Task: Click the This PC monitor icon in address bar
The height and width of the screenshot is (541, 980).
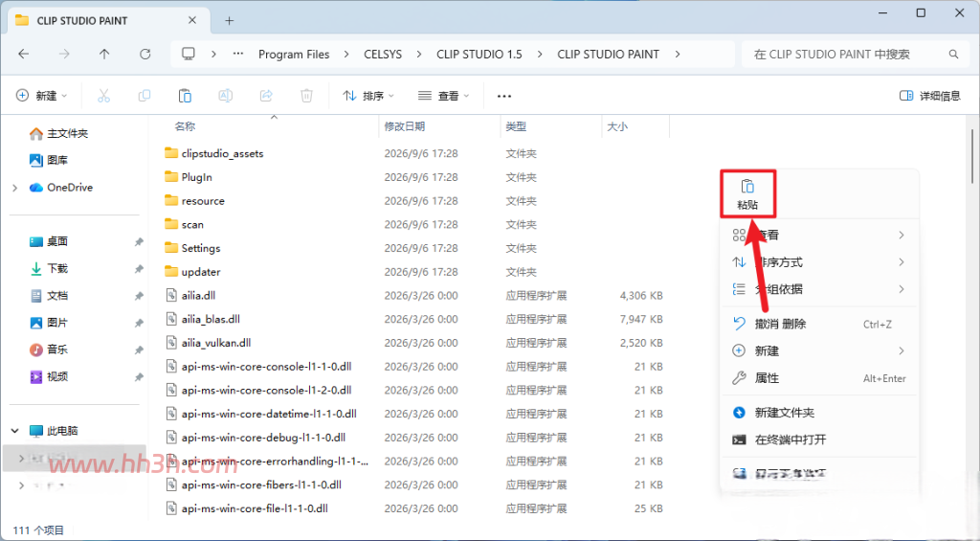Action: [x=189, y=54]
